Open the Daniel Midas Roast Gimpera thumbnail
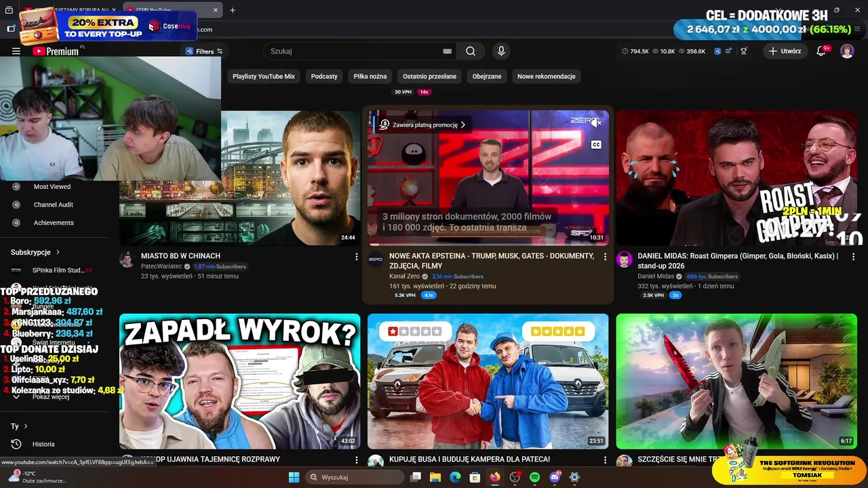The height and width of the screenshot is (488, 868). coord(736,178)
